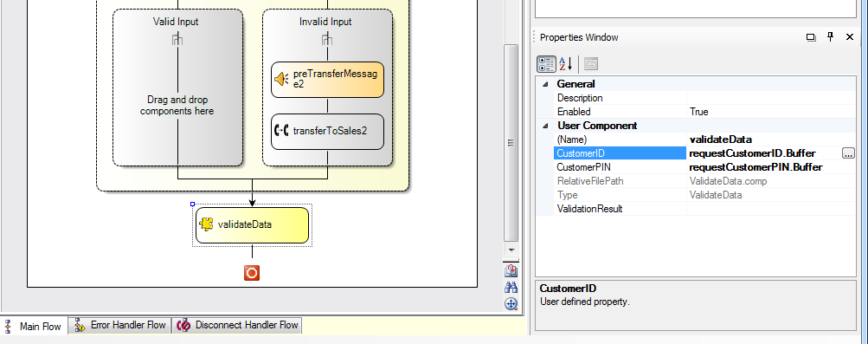
Task: Click the Disconnect Handler Flow tab icon
Action: click(x=183, y=325)
